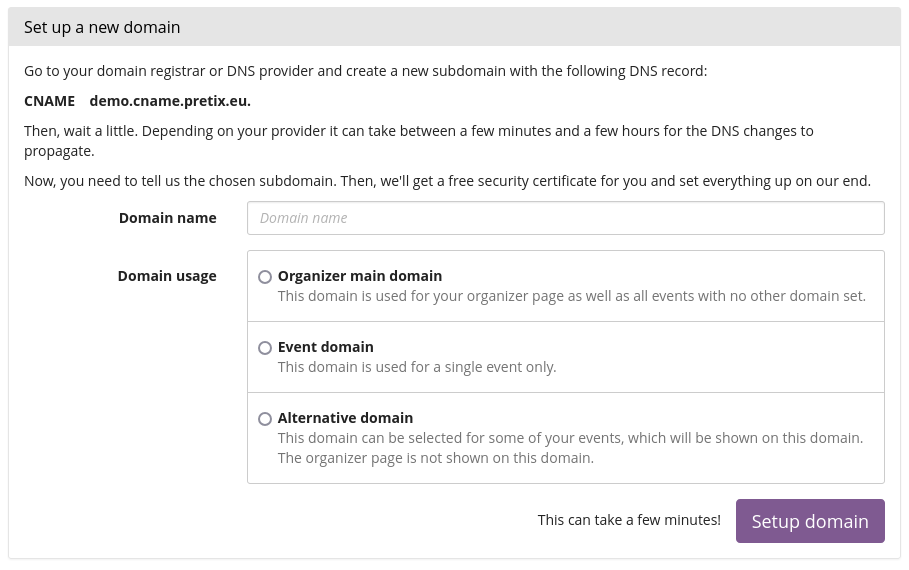Click the "used for a single event only" description
Screen dimensions: 909x570
pyautogui.click(x=417, y=367)
